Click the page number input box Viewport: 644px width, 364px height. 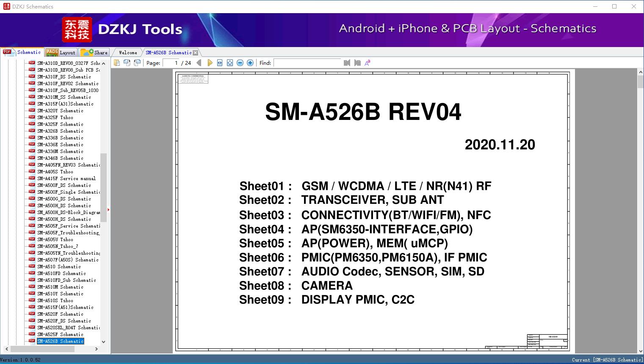click(x=171, y=63)
